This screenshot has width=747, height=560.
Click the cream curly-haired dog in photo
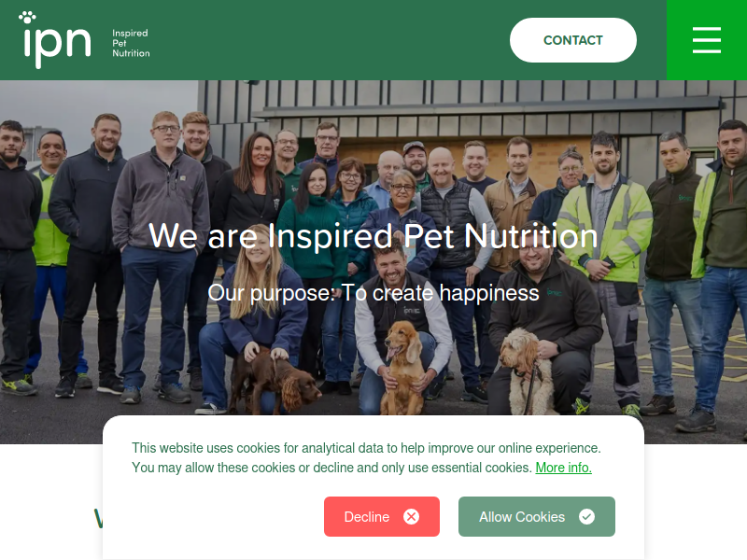tap(526, 371)
